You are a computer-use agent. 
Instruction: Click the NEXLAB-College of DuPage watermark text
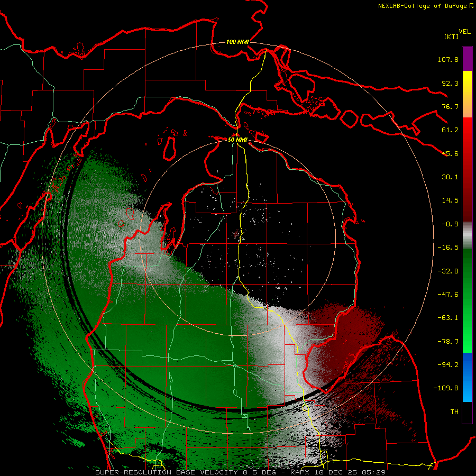point(423,6)
